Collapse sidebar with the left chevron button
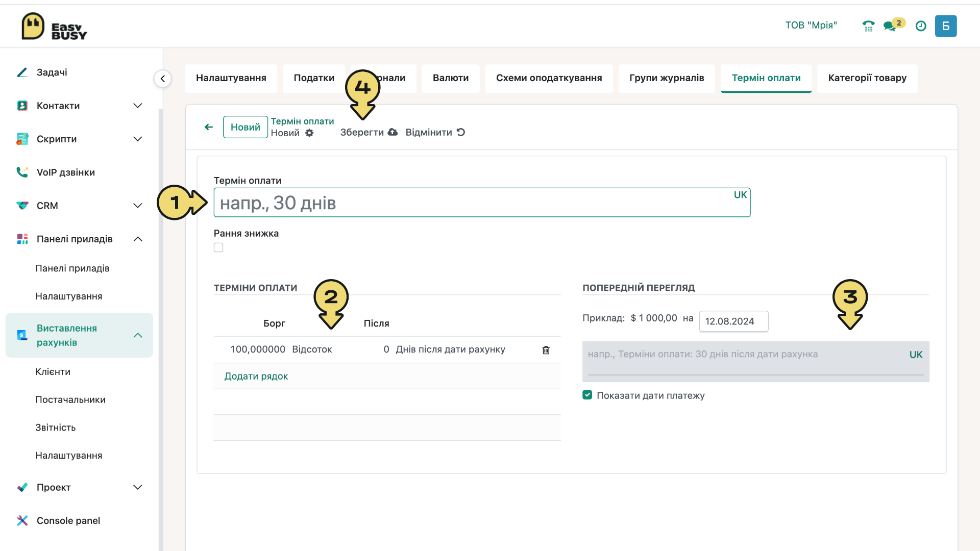 163,79
